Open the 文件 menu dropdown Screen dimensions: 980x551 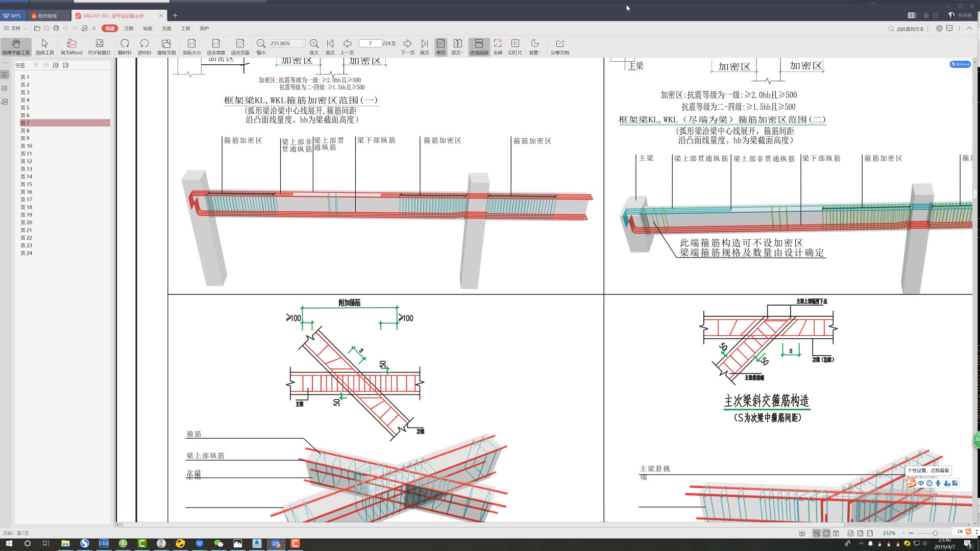pyautogui.click(x=15, y=29)
